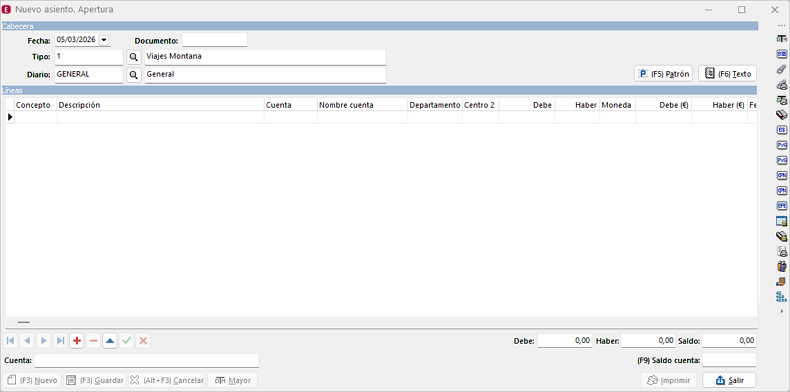790x392 pixels.
Task: Confirm line with green checkmark icon
Action: tap(127, 341)
